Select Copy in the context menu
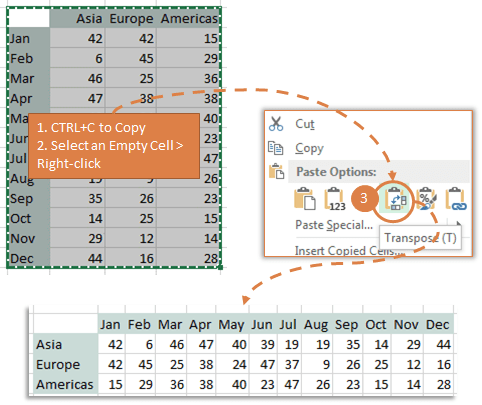 tap(309, 149)
